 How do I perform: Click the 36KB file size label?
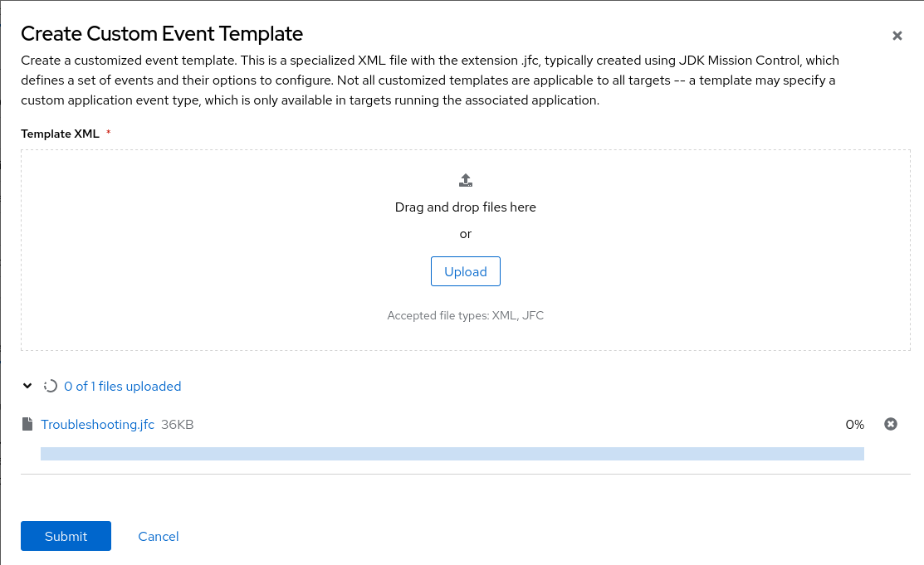tap(178, 424)
